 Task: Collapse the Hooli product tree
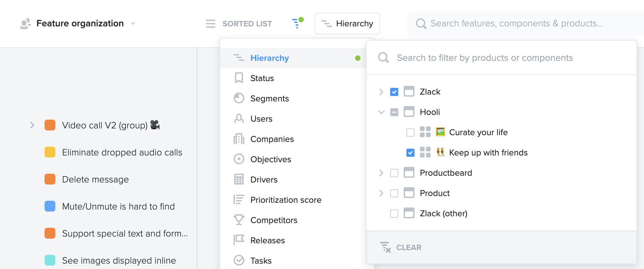[381, 112]
